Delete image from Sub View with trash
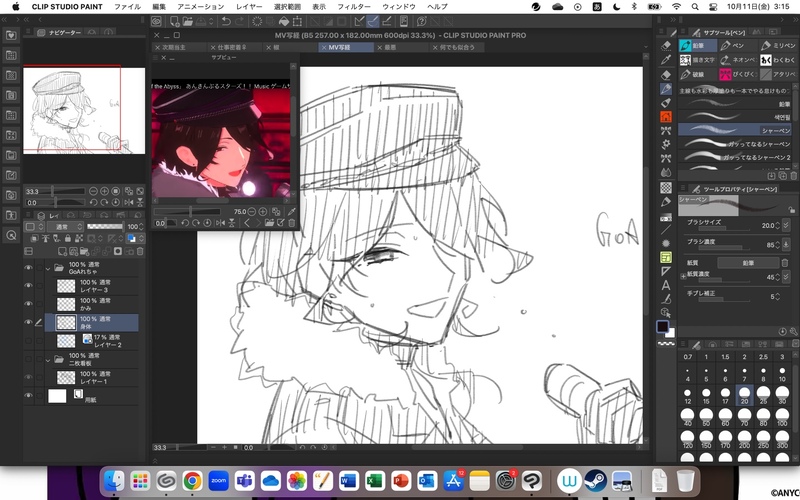 click(292, 223)
